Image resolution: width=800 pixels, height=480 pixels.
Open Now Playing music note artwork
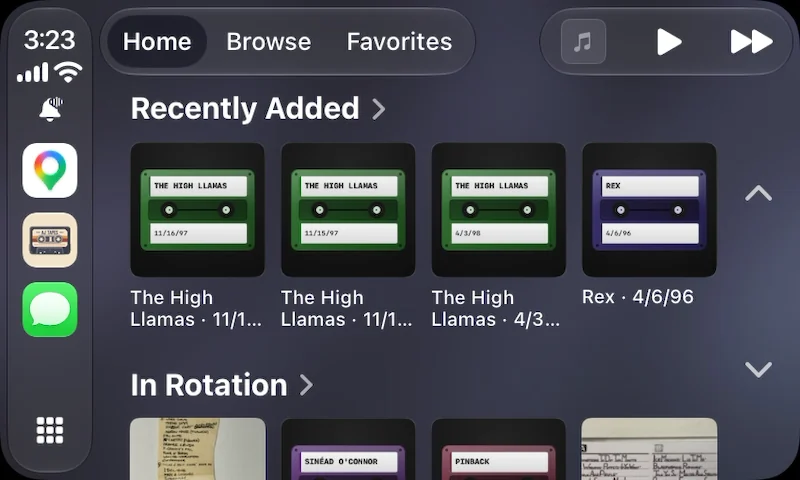[x=583, y=41]
